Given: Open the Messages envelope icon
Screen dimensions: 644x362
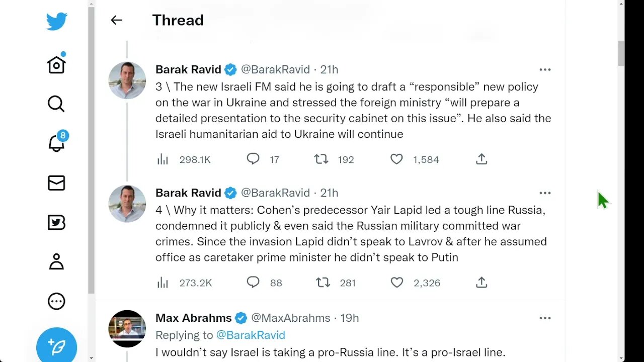Looking at the screenshot, I should (x=56, y=183).
